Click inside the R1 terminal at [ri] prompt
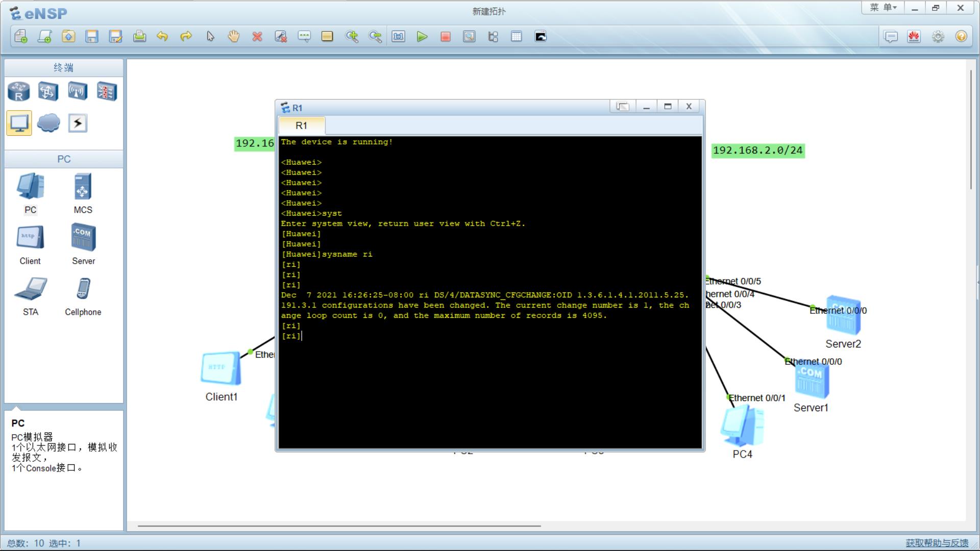Viewport: 980px width, 551px height. 291,336
